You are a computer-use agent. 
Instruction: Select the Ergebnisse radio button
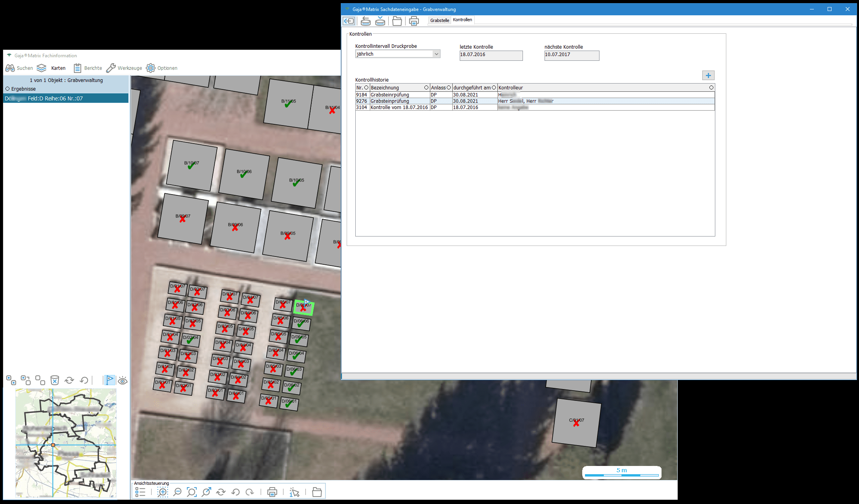[7, 89]
